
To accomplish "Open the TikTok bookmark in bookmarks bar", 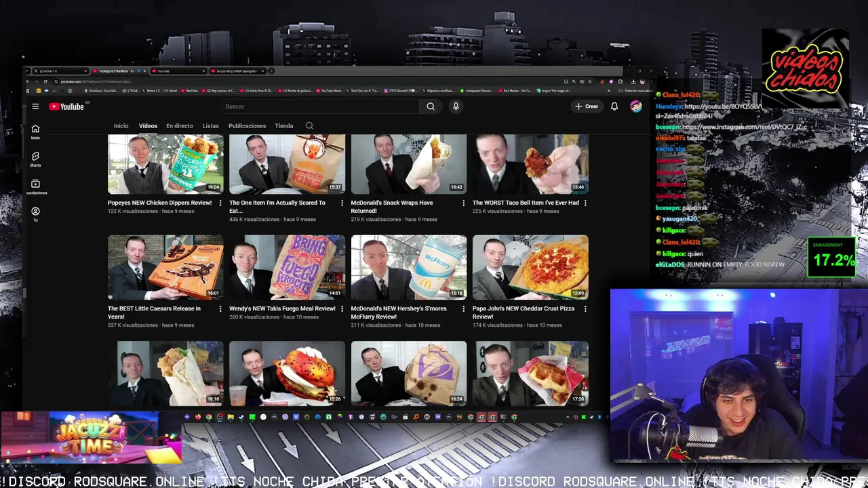I will [130, 91].
